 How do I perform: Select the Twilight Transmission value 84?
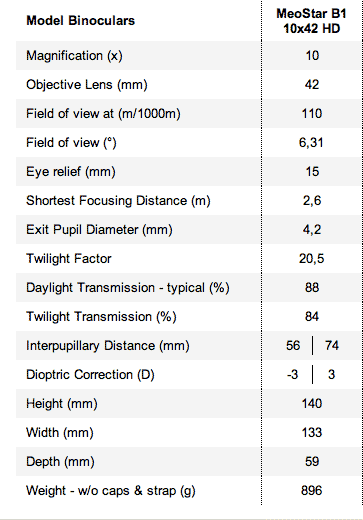[312, 317]
